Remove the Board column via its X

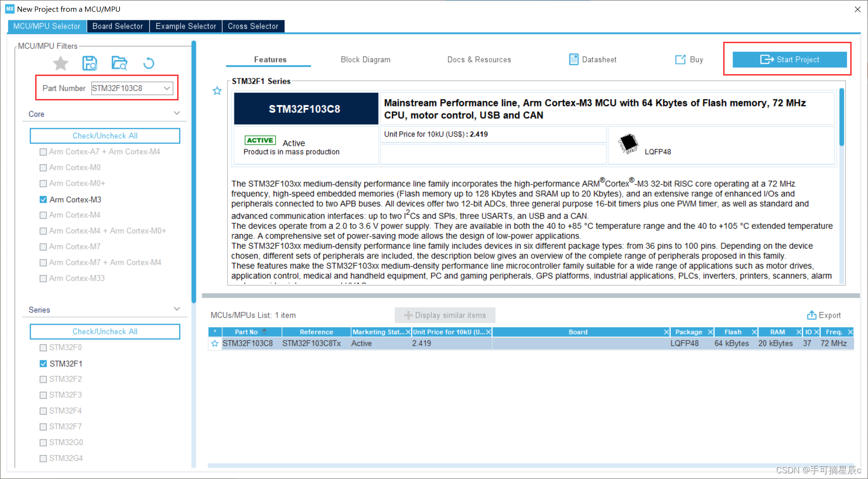pyautogui.click(x=666, y=332)
